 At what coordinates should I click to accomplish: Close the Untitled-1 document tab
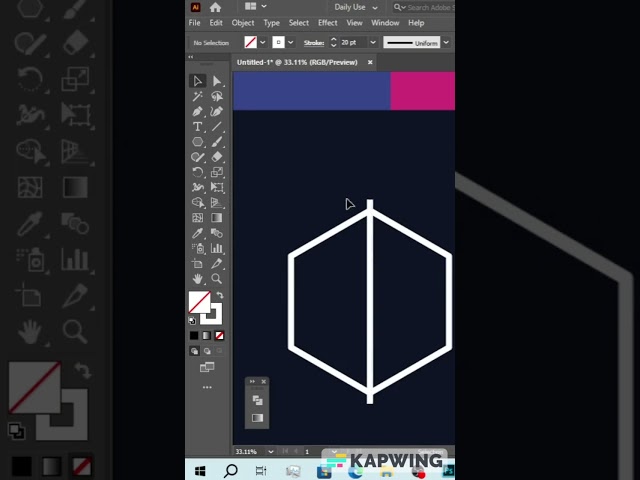click(x=370, y=62)
